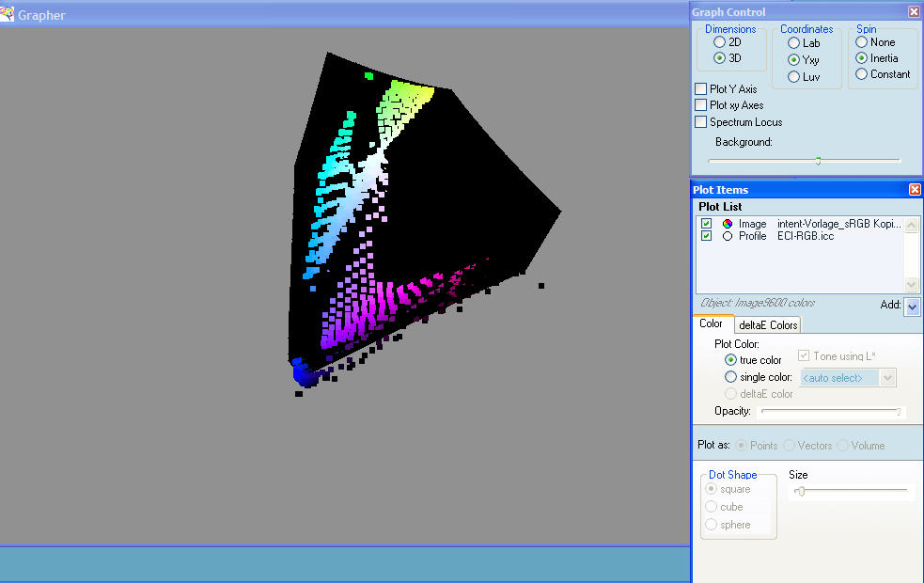Select the intent-Vorlage_sRGB image entry in Plot List

(x=838, y=224)
